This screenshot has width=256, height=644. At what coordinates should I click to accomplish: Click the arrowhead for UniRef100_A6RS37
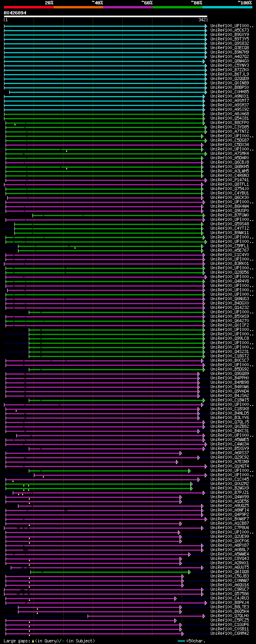tap(181, 453)
